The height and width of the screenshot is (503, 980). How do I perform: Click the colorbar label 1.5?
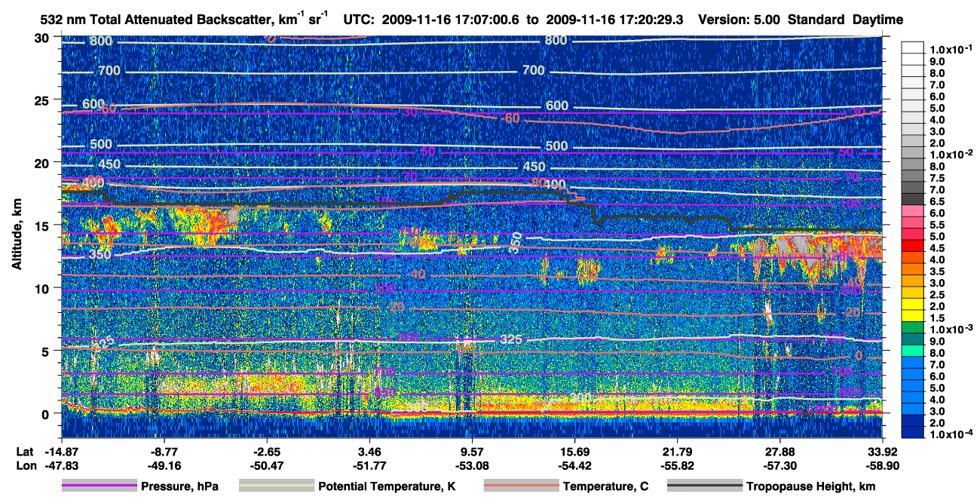coord(937,318)
